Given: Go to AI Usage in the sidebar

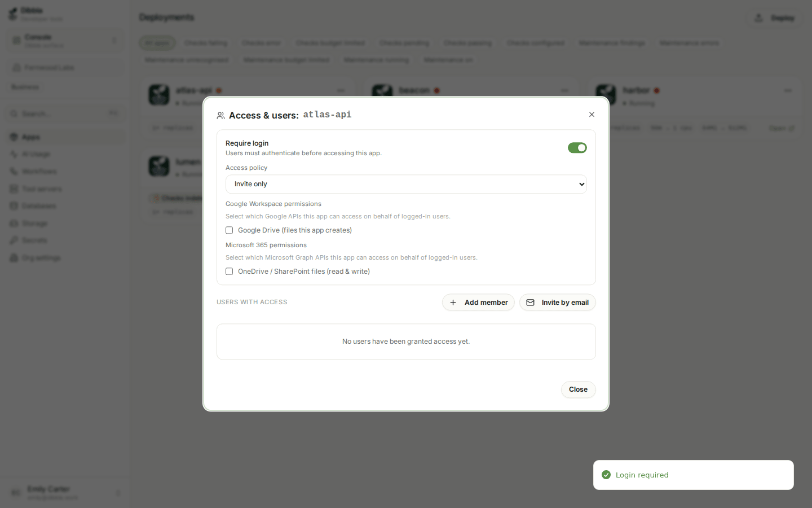Looking at the screenshot, I should coord(65,154).
